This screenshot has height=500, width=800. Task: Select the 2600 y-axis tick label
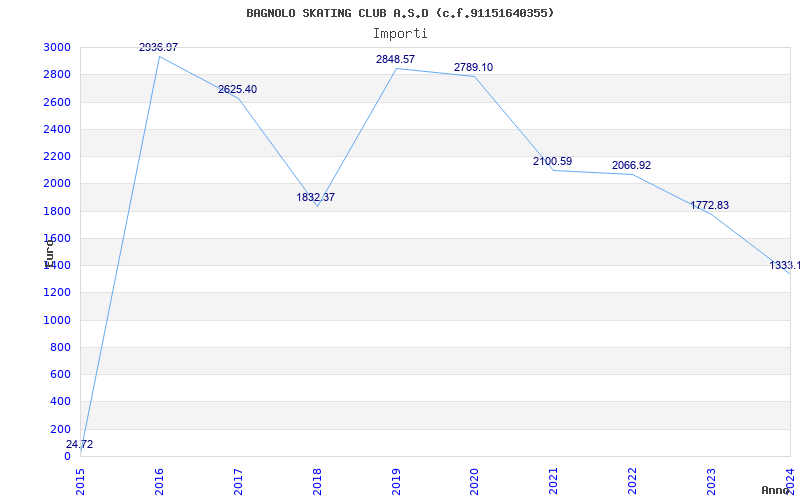(57, 102)
